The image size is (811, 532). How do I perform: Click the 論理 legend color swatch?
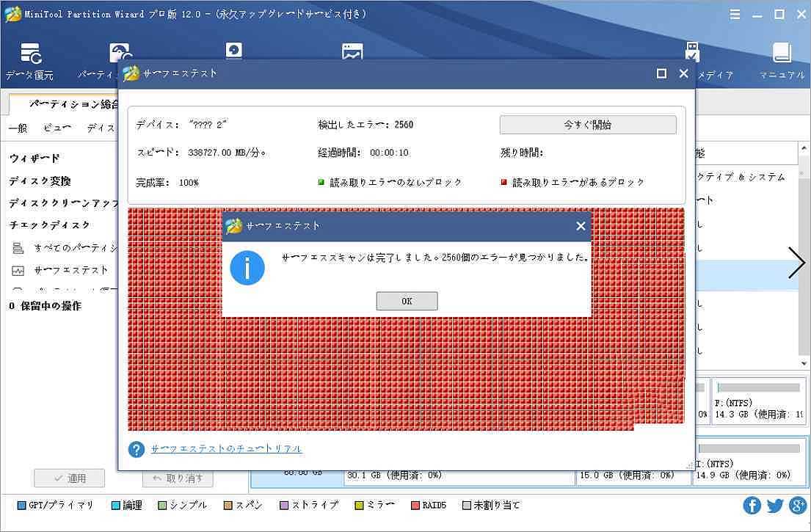(116, 506)
